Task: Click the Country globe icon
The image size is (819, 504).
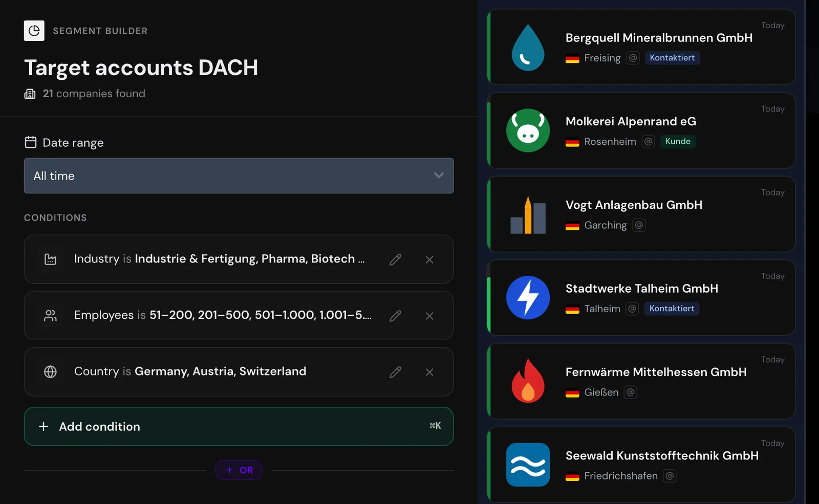Action: tap(50, 372)
